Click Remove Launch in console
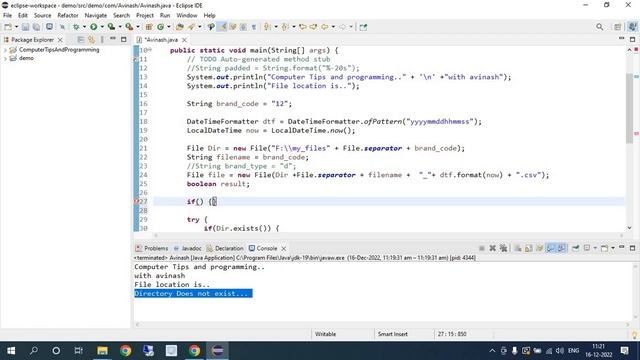 coord(493,248)
